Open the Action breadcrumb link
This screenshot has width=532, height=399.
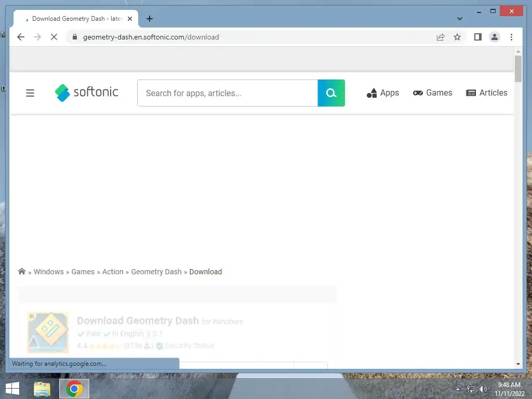point(113,272)
